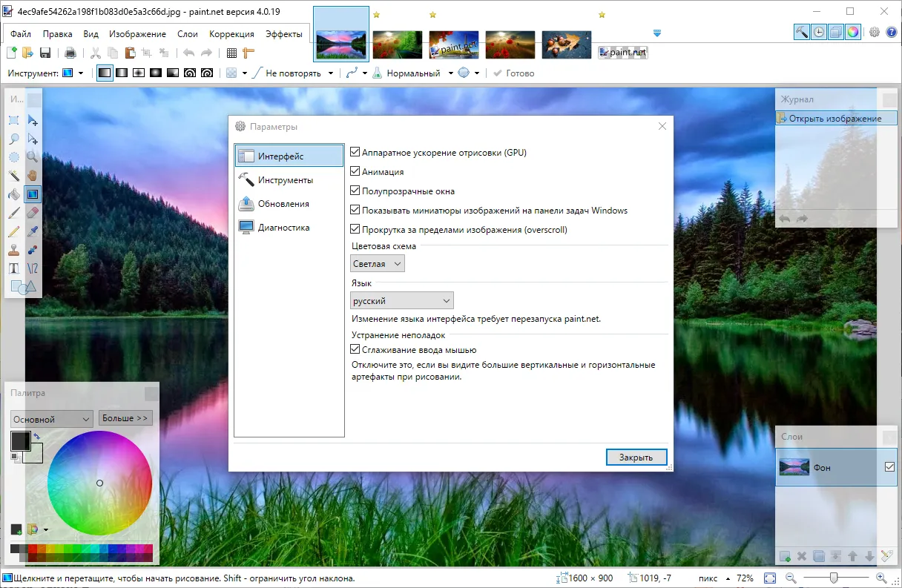Image resolution: width=902 pixels, height=588 pixels.
Task: Select the Gradient tool in Tools panel
Action: (33, 194)
